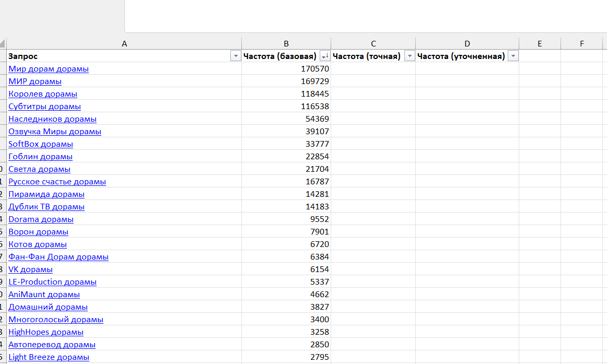Select the cell with value 116538
The width and height of the screenshot is (607, 364).
pos(286,107)
